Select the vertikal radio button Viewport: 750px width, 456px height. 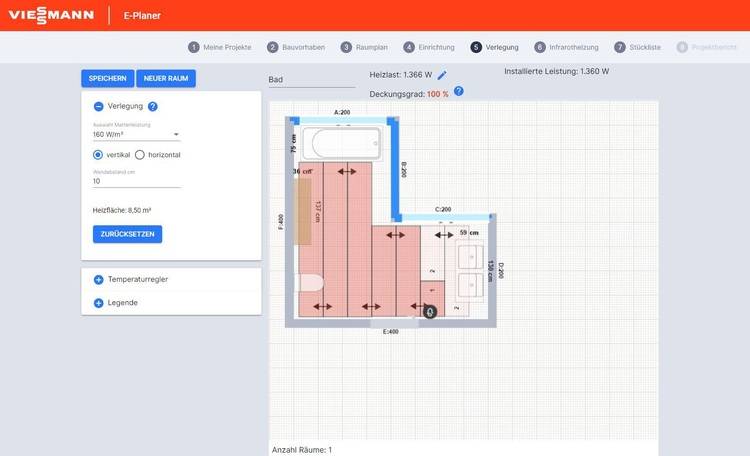[x=98, y=155]
